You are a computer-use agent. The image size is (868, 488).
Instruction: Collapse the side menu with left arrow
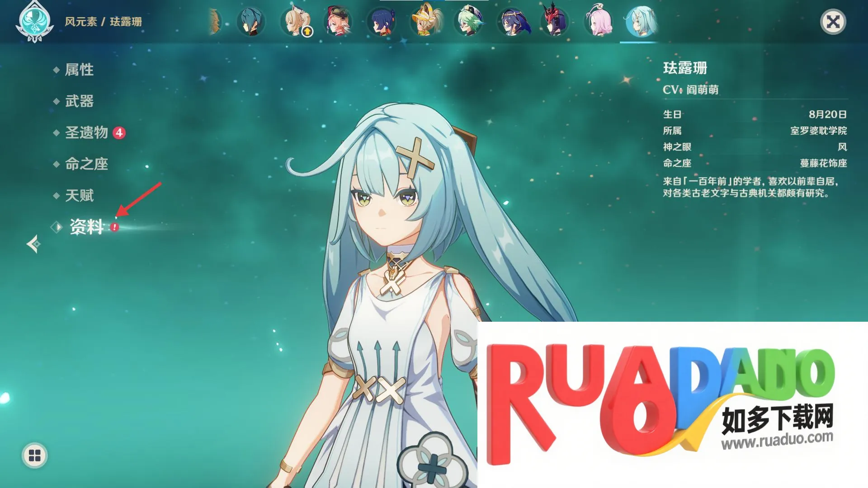33,244
